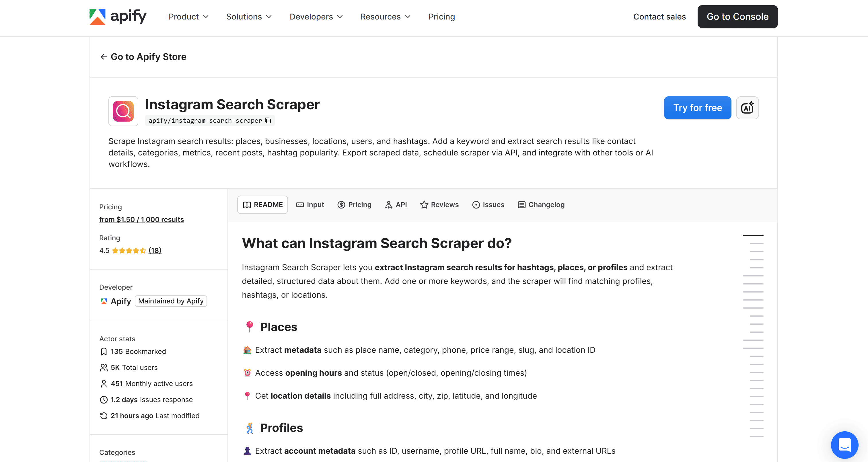This screenshot has width=868, height=462.
Task: Click the Try for free button
Action: [x=698, y=108]
